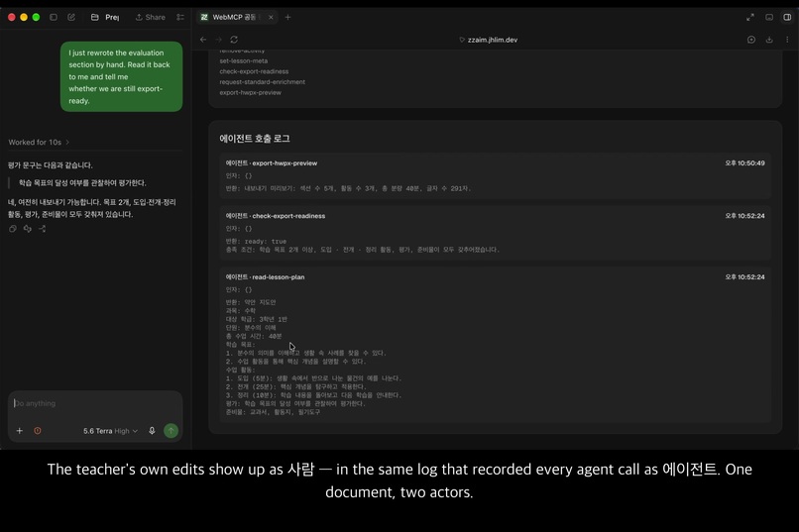799x532 pixels.
Task: Click the set-lesson-meta tool entry
Action: 244,61
